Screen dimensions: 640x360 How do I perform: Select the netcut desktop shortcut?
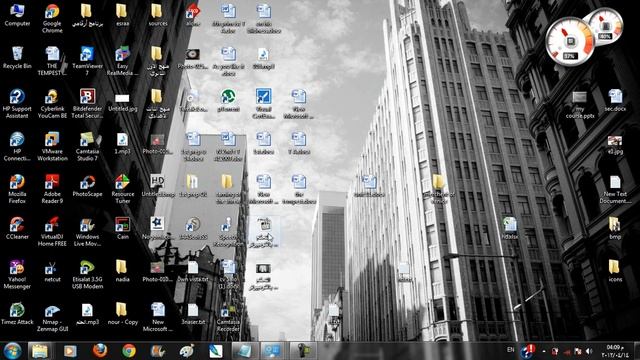[52, 271]
